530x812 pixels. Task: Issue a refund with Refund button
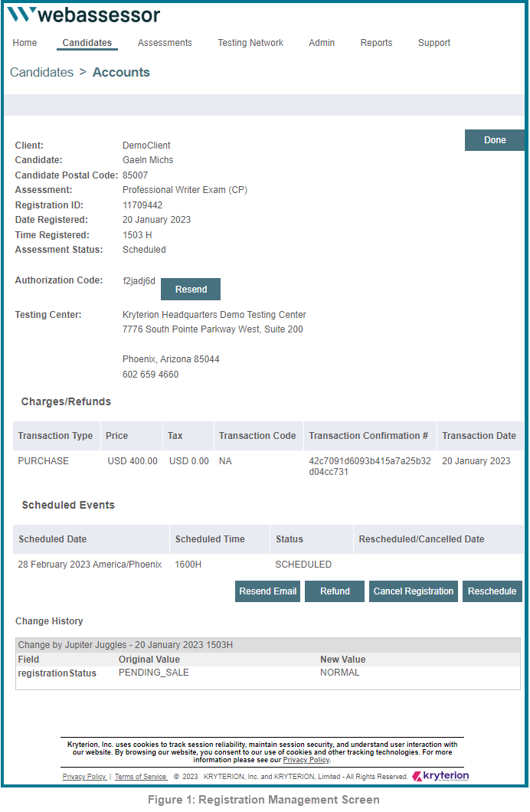click(x=335, y=591)
